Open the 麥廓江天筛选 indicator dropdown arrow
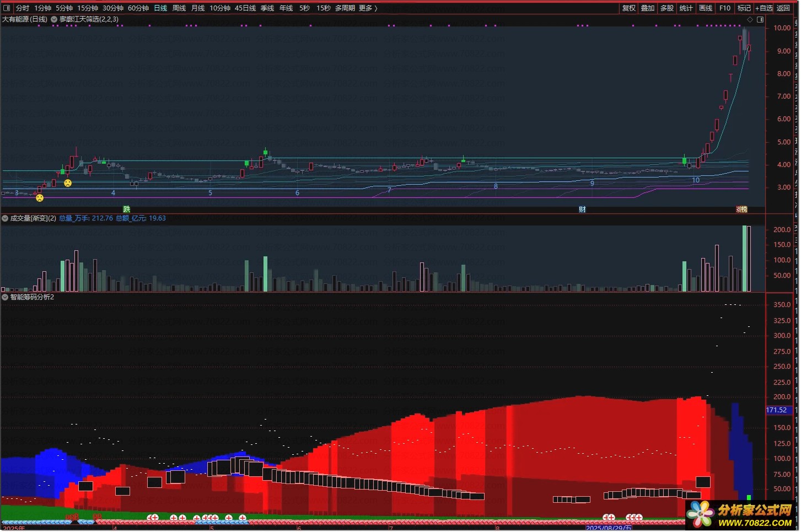 click(54, 19)
